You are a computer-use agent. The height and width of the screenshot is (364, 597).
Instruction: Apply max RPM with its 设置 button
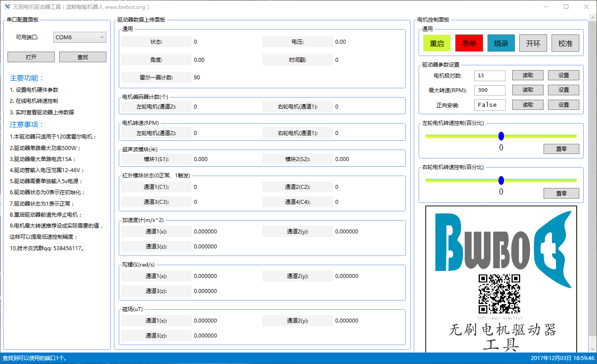563,90
